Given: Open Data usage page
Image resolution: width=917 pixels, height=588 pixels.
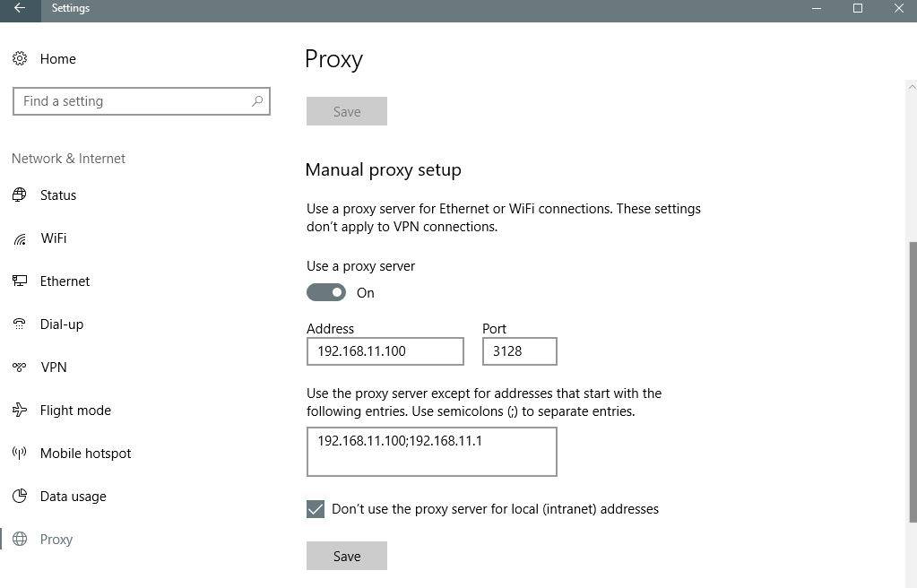Looking at the screenshot, I should tap(73, 497).
